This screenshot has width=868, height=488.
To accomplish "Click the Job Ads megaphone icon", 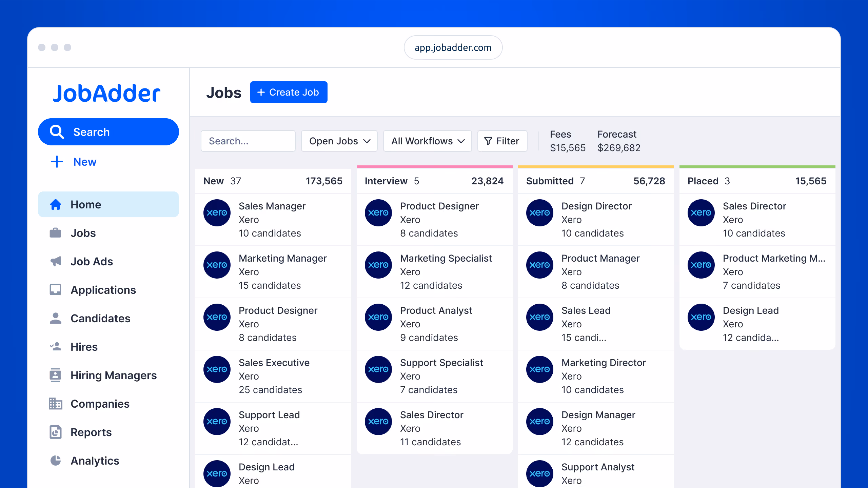I will [x=56, y=261].
